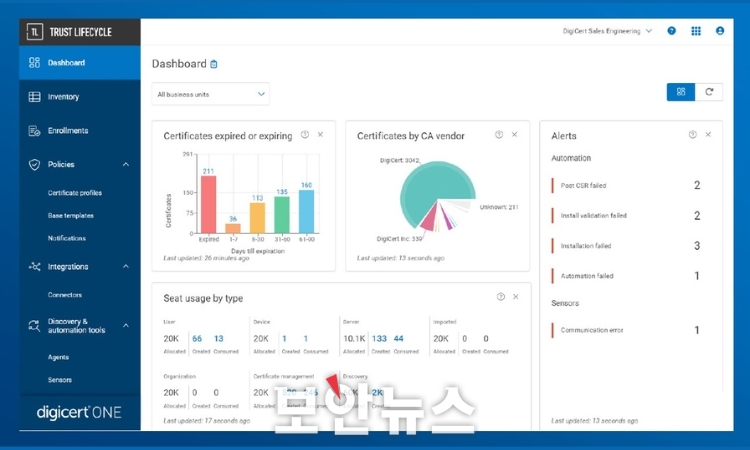Collapse Discovery & automation tools chevron
750x450 pixels.
126,326
